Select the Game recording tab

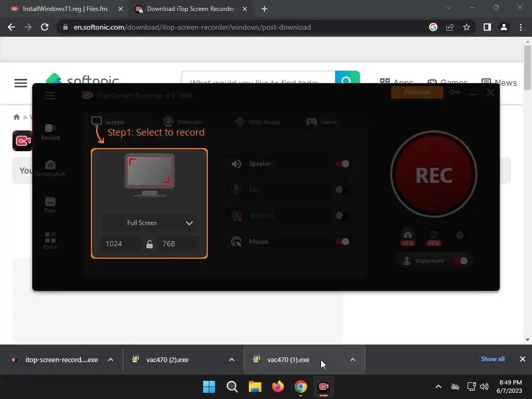(321, 122)
